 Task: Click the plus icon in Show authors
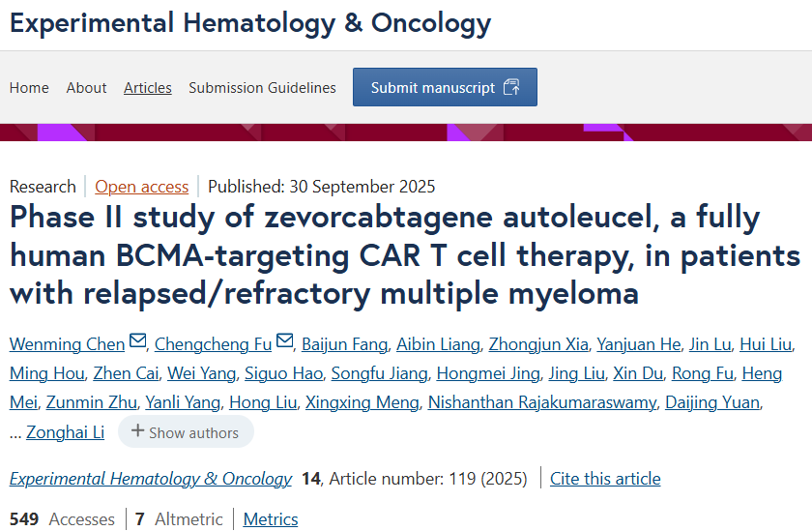click(138, 431)
